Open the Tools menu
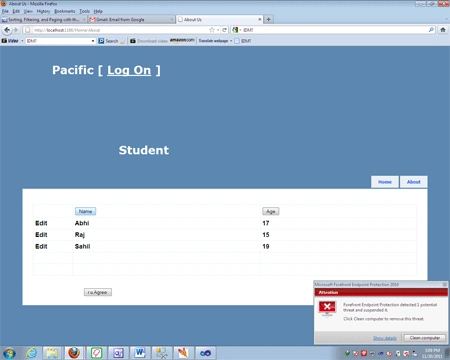 pos(84,11)
